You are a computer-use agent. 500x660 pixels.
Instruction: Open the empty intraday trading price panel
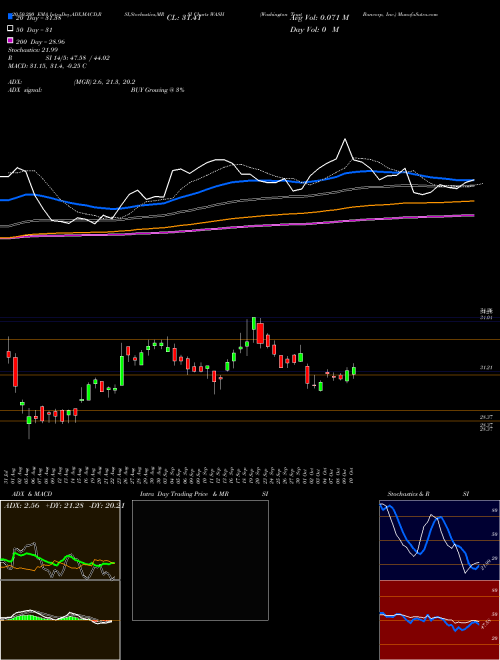click(x=200, y=560)
